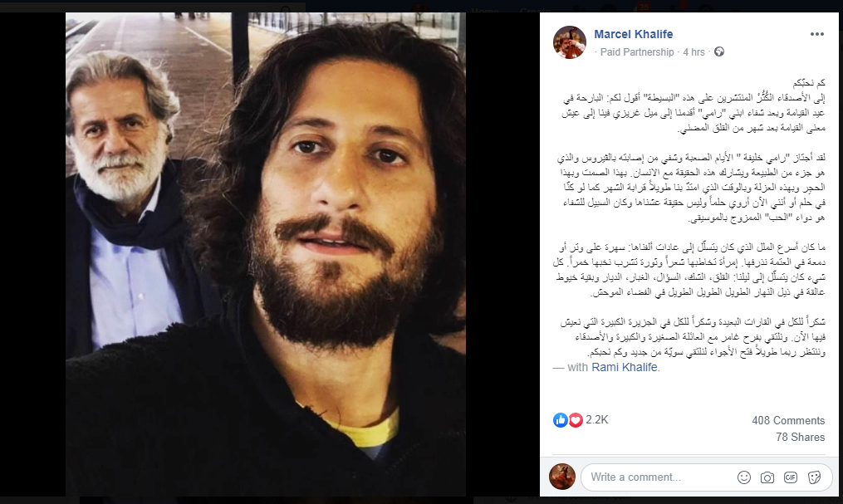Open the GIF picker in comment box

click(x=791, y=477)
